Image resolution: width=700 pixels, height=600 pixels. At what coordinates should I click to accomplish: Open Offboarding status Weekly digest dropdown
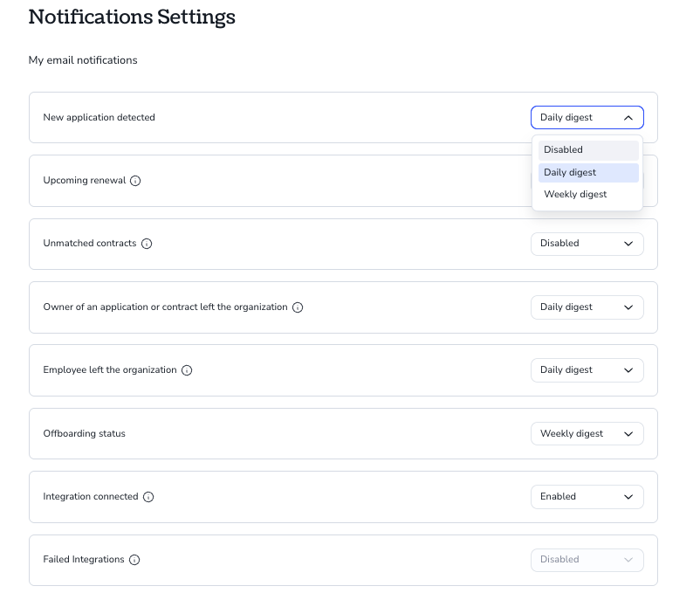pos(587,434)
